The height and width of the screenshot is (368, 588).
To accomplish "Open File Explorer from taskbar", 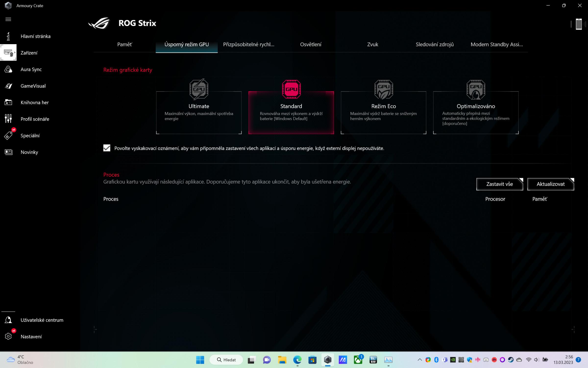I will pyautogui.click(x=282, y=360).
